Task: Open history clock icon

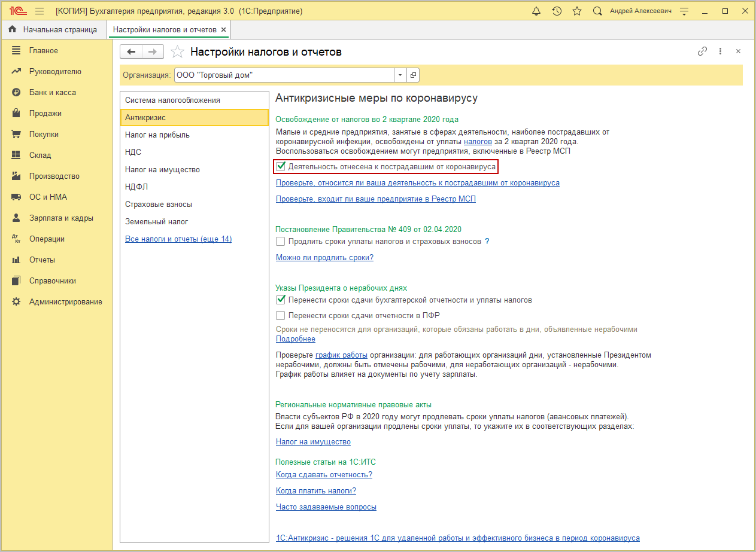Action: 557,11
